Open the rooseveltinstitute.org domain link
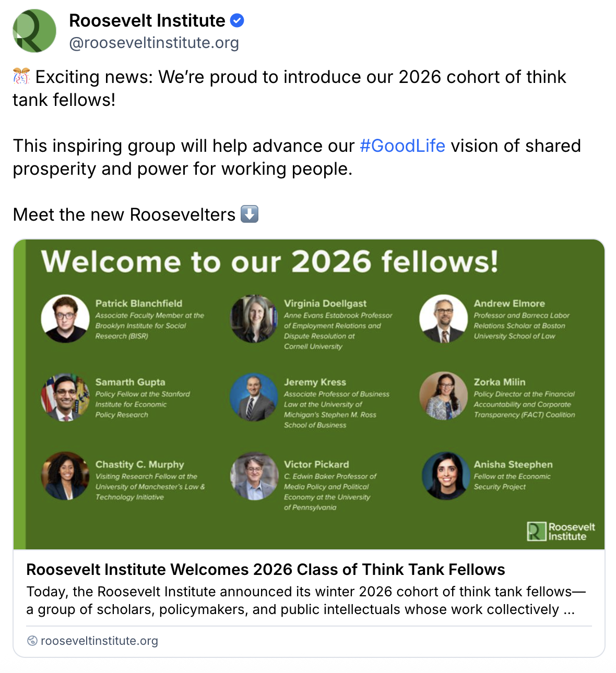The width and height of the screenshot is (616, 673). (x=99, y=641)
